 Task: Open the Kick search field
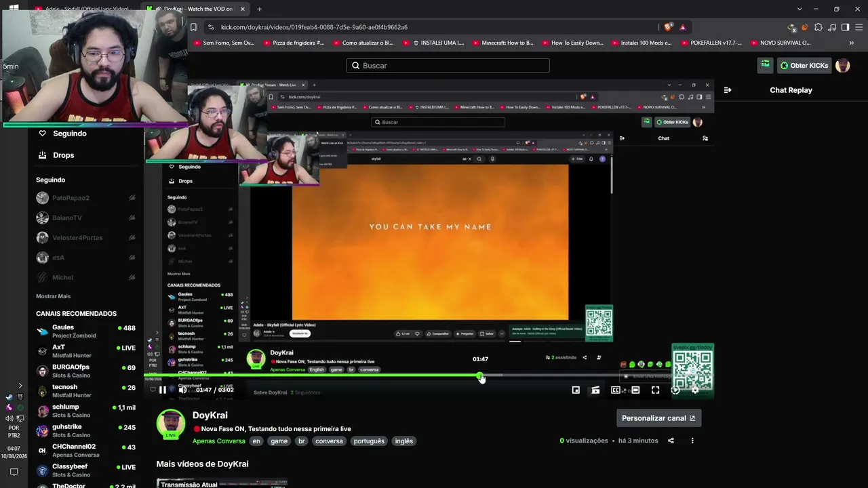coord(448,66)
